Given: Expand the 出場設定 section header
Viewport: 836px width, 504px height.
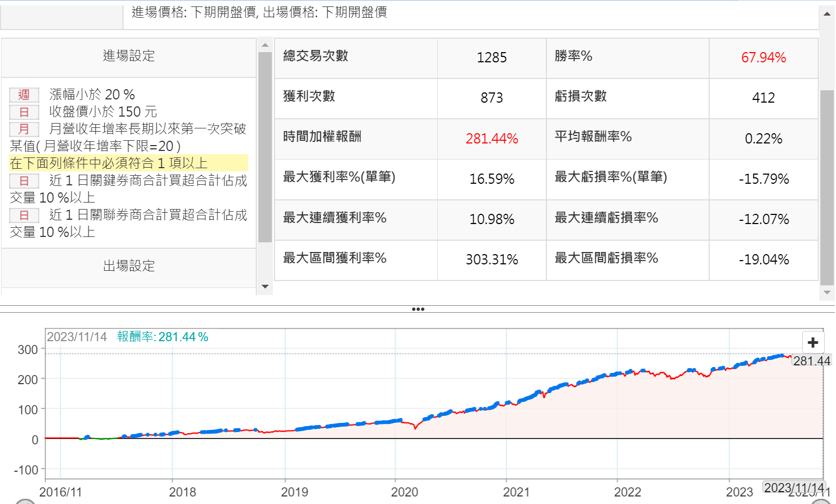Looking at the screenshot, I should 128,266.
